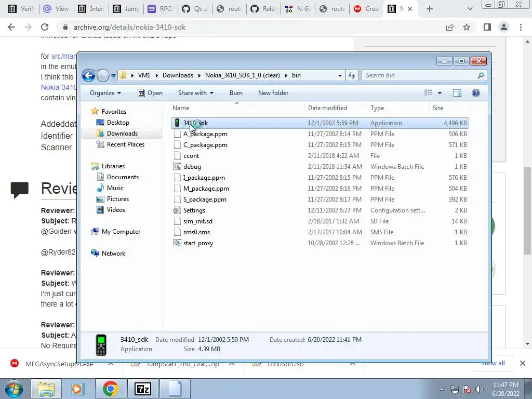Open the view options dropdown arrow
Viewport: 532px width, 399px height.
pos(440,93)
